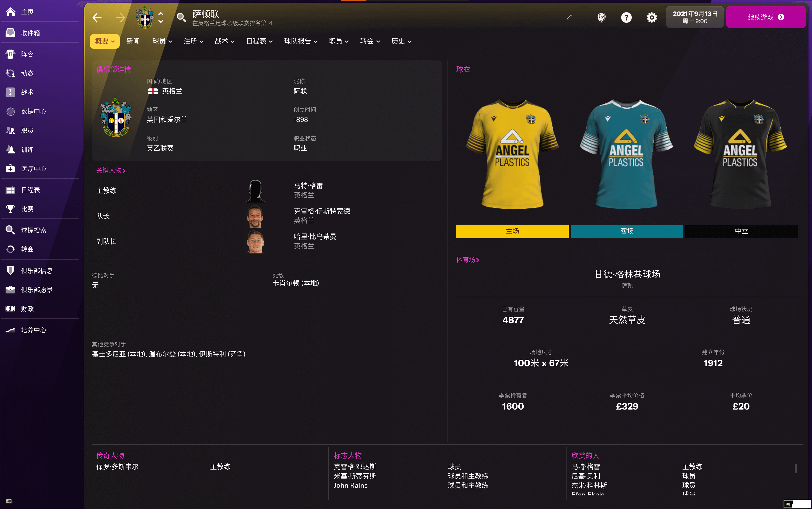The image size is (812, 509).
Task: Open 米基·斯蒂芬斯 entry
Action: [x=355, y=476]
